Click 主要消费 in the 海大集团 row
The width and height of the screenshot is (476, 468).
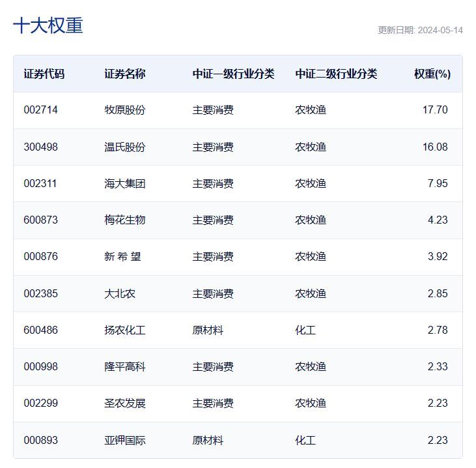[x=213, y=183]
